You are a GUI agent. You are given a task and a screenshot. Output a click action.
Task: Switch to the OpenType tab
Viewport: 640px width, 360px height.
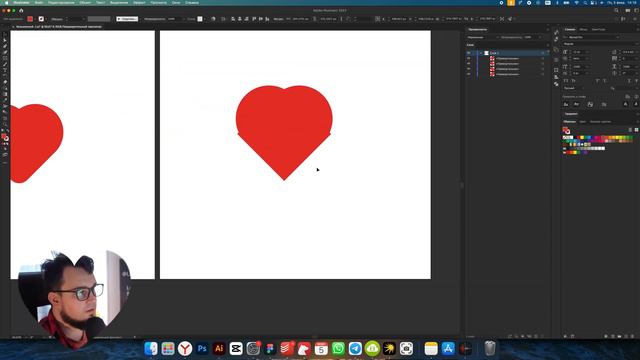(x=598, y=29)
